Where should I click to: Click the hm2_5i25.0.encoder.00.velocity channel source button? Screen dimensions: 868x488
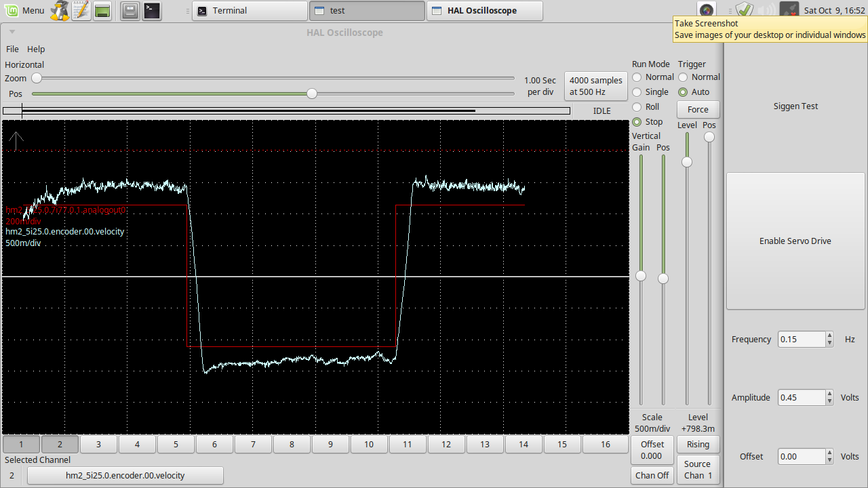125,475
